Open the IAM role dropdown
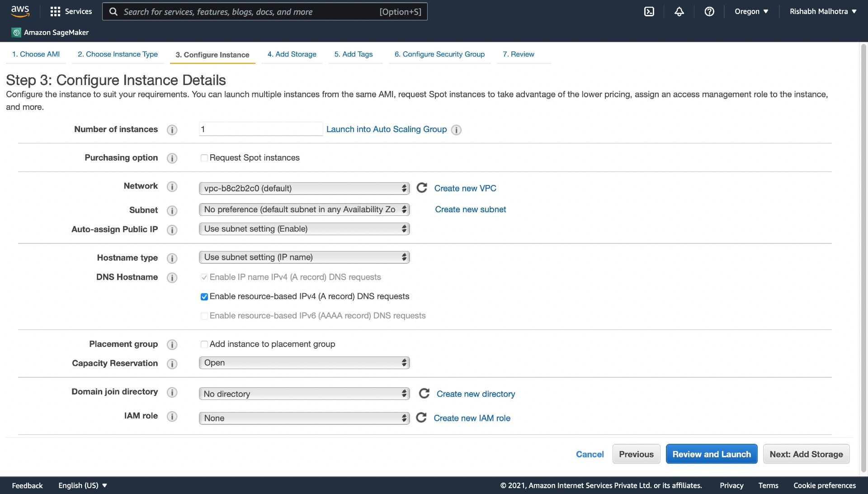868x494 pixels. pyautogui.click(x=304, y=418)
